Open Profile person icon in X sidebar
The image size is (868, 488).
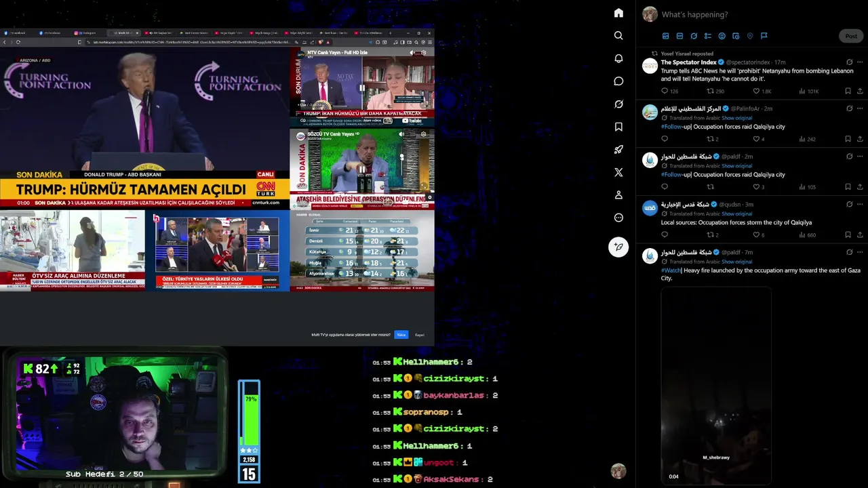(618, 195)
